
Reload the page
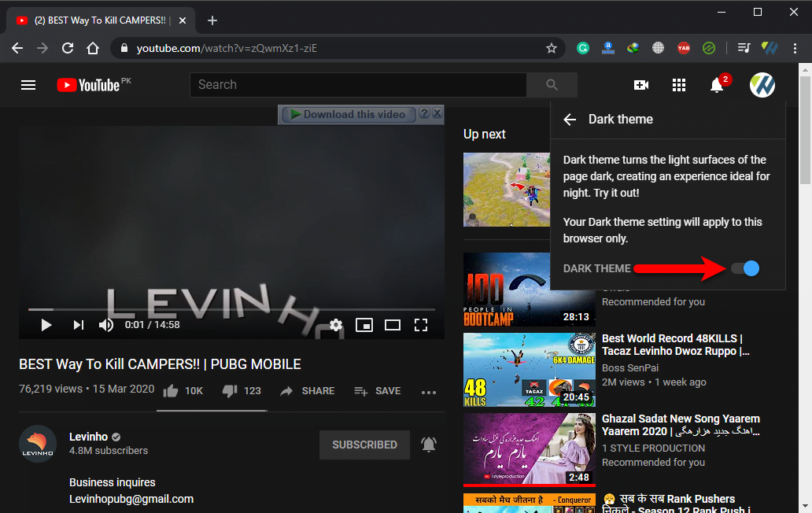point(68,48)
